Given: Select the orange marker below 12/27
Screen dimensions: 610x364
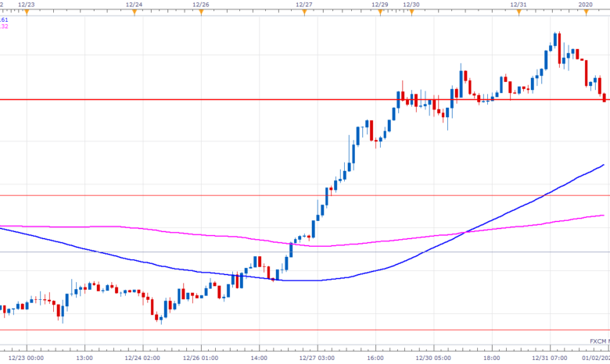Looking at the screenshot, I should pyautogui.click(x=304, y=12).
